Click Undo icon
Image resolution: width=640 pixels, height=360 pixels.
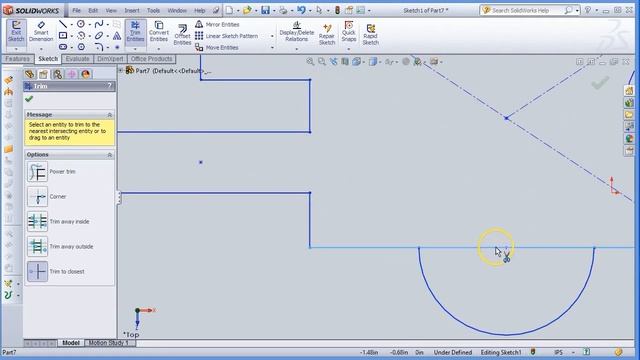301,10
